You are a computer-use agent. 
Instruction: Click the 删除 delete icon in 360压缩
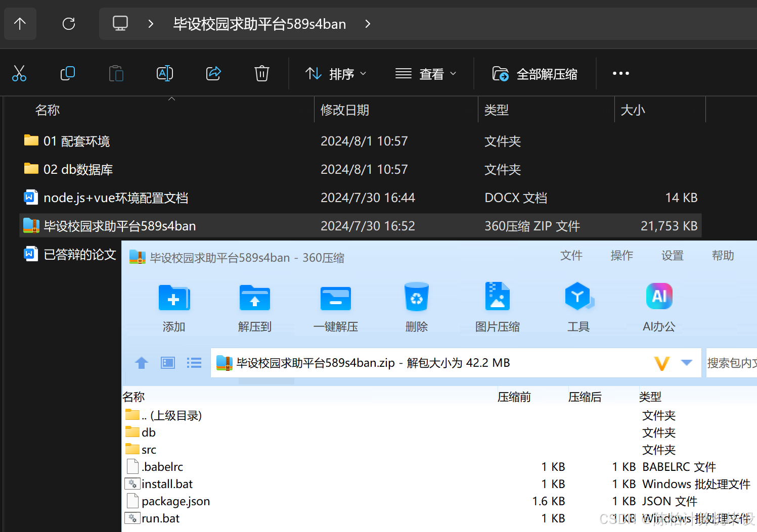tap(417, 307)
